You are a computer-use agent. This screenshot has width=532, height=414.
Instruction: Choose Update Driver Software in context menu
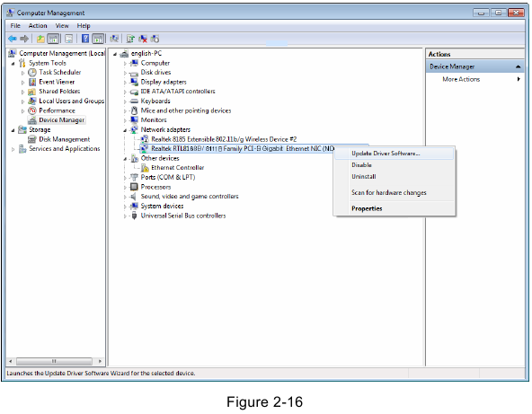[x=395, y=154]
